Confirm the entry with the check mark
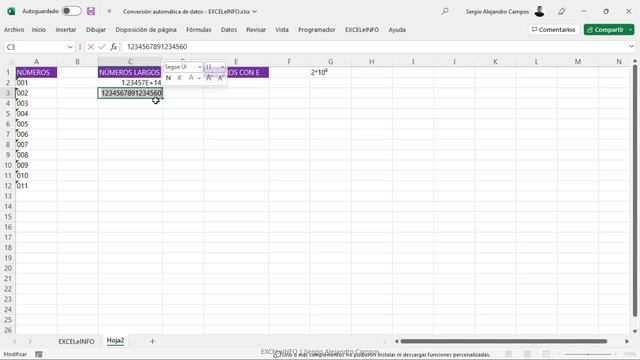 tap(102, 47)
